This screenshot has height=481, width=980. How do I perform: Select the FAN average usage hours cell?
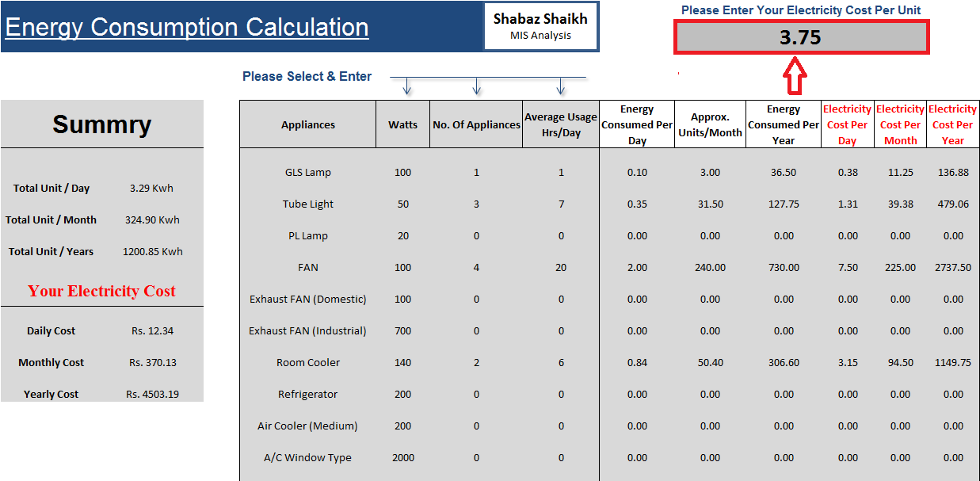[x=561, y=267]
